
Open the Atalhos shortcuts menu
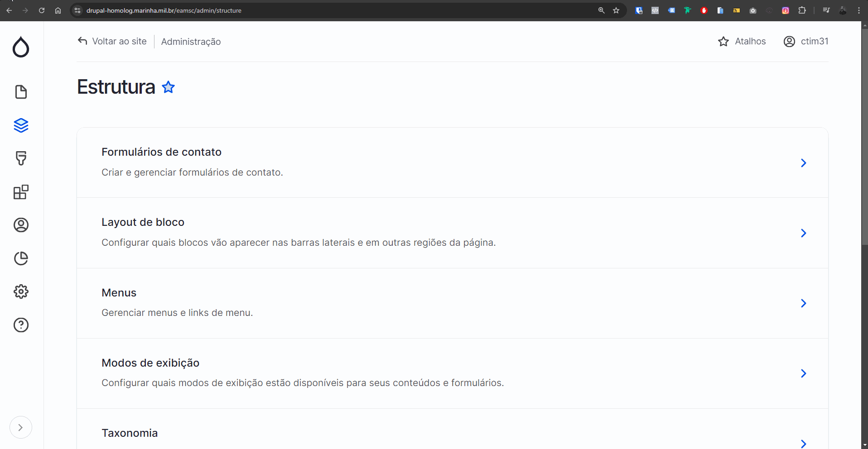[742, 42]
